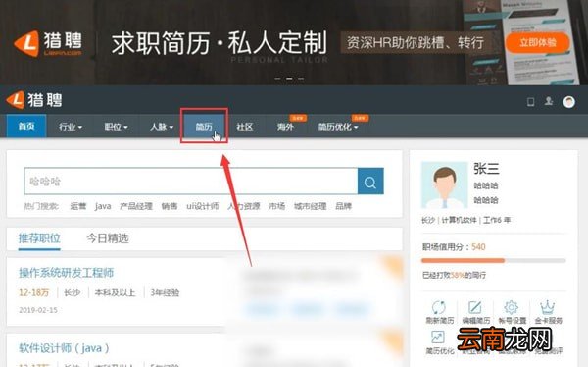This screenshot has height=367, width=588.
Task: Click the 计算机软件 text in profile info
Action: [459, 220]
